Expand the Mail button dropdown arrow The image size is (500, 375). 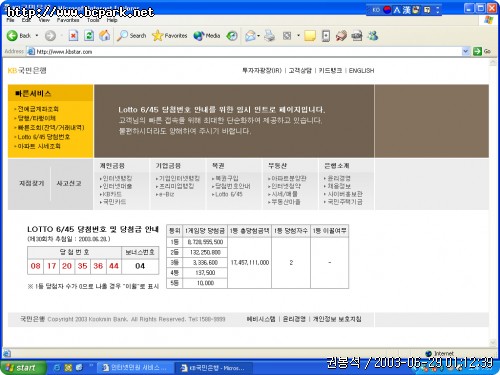(x=259, y=36)
